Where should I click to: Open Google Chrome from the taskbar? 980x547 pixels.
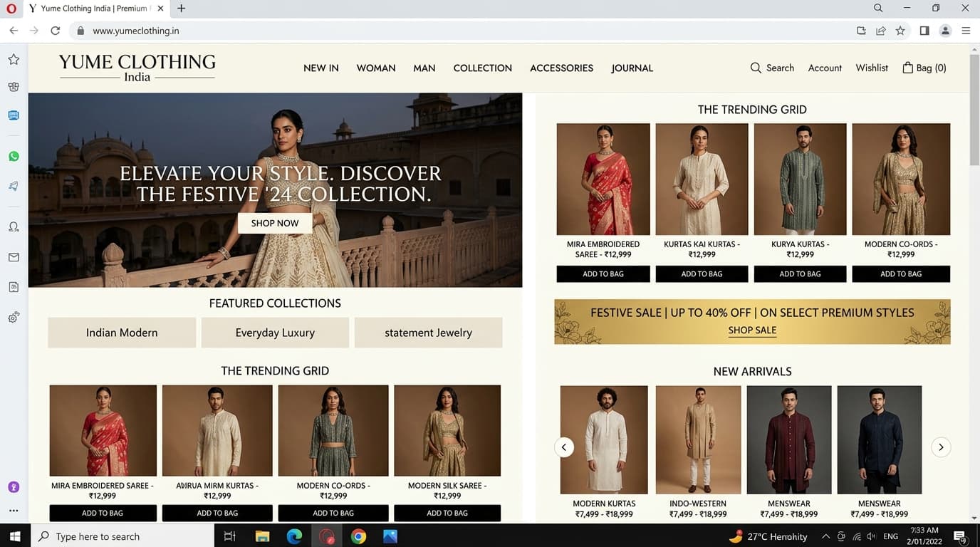[358, 536]
